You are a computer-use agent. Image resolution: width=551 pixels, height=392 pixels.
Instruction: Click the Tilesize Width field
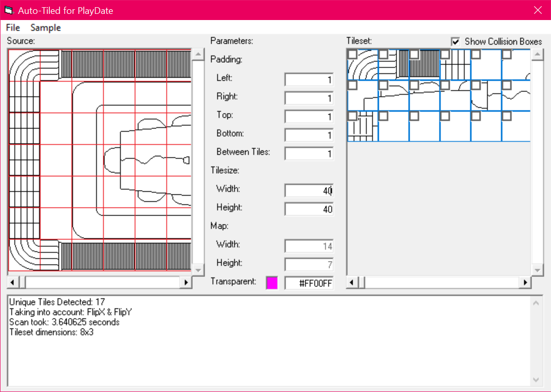tap(309, 191)
